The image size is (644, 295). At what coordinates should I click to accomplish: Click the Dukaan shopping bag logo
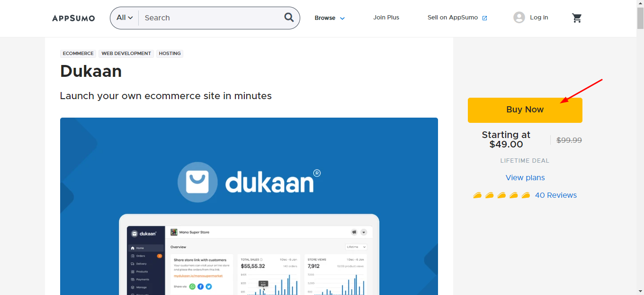tap(197, 182)
